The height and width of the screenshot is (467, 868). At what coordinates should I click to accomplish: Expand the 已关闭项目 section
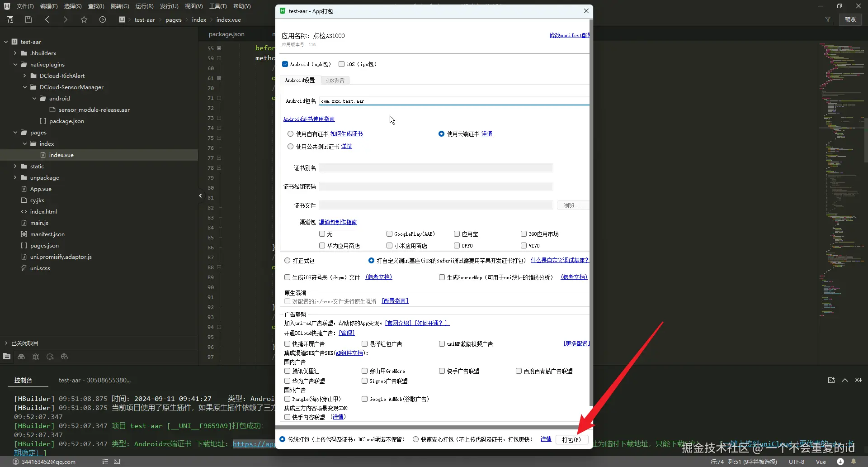[6, 343]
